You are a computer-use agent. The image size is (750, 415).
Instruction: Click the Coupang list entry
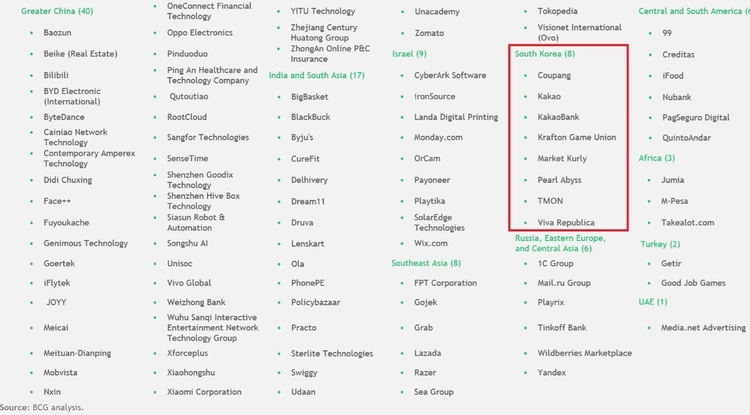(x=554, y=75)
